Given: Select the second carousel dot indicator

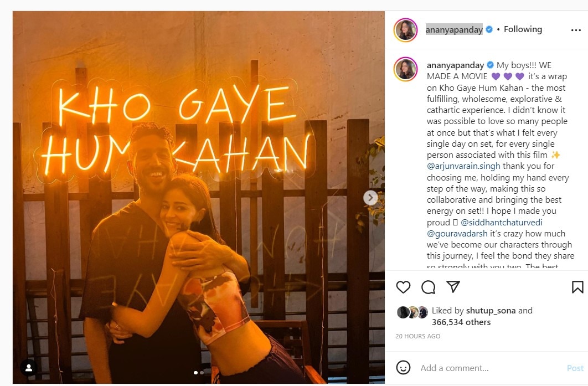Looking at the screenshot, I should 202,373.
